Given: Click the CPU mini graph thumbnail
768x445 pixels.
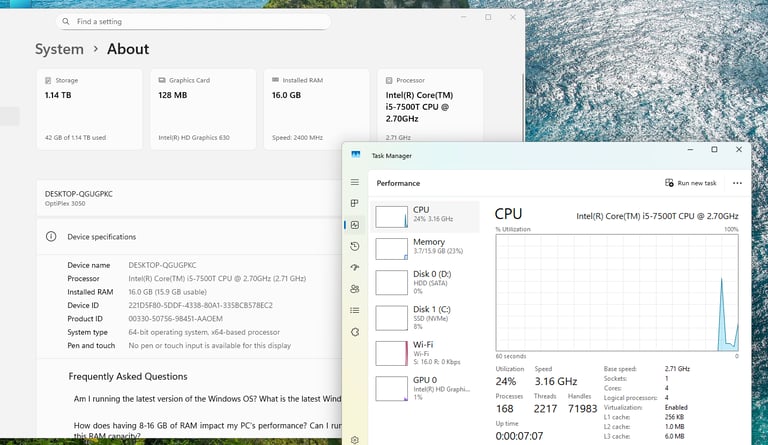Looking at the screenshot, I should 391,217.
